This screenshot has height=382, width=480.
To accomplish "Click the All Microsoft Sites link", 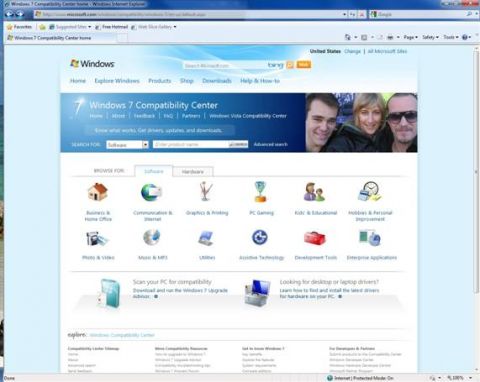I will [387, 51].
